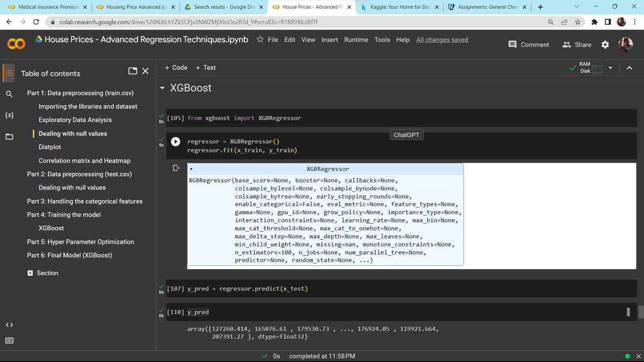Open the Terminal icon at sidebar bottom

pyautogui.click(x=9, y=341)
